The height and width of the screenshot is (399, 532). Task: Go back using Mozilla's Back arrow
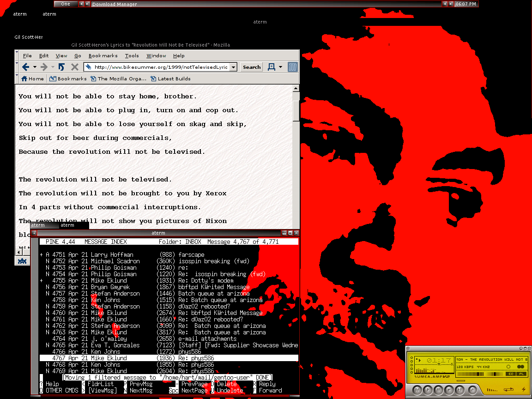[x=25, y=67]
